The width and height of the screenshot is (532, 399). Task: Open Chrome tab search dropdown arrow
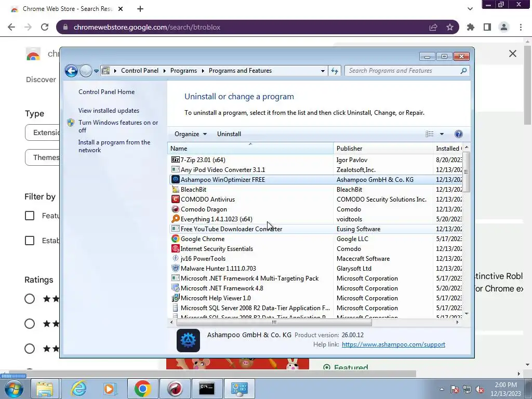pyautogui.click(x=470, y=9)
